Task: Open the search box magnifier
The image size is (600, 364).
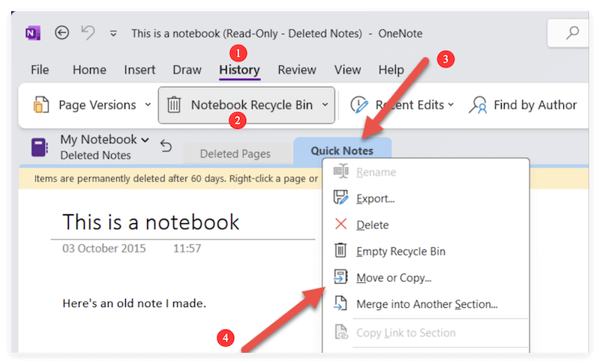Action: tap(572, 33)
